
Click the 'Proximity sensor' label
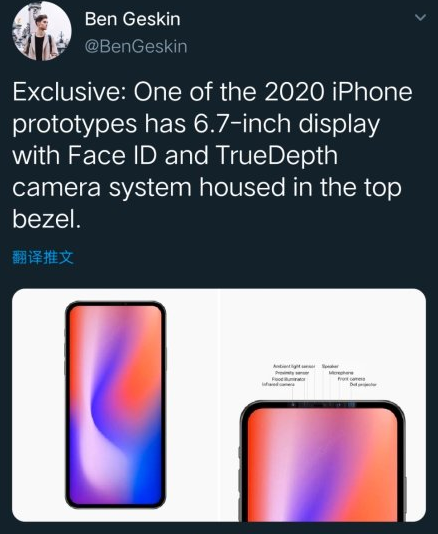pyautogui.click(x=292, y=373)
